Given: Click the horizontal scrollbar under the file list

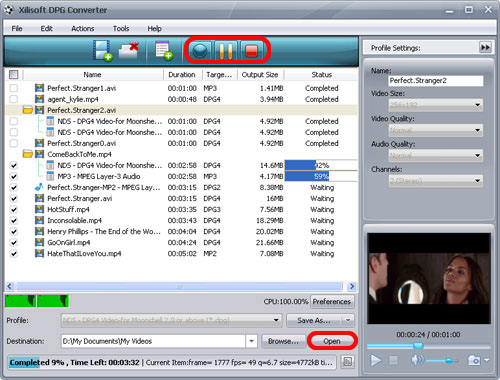Looking at the screenshot, I should click(180, 286).
